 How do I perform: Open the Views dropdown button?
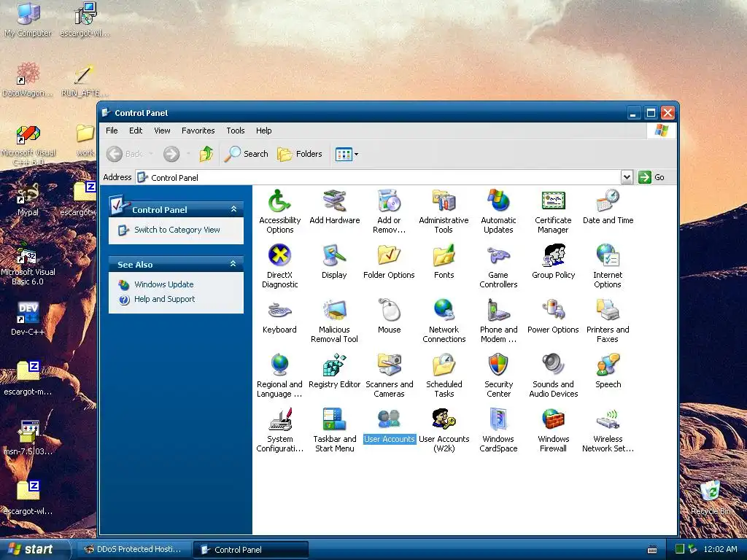pyautogui.click(x=347, y=154)
